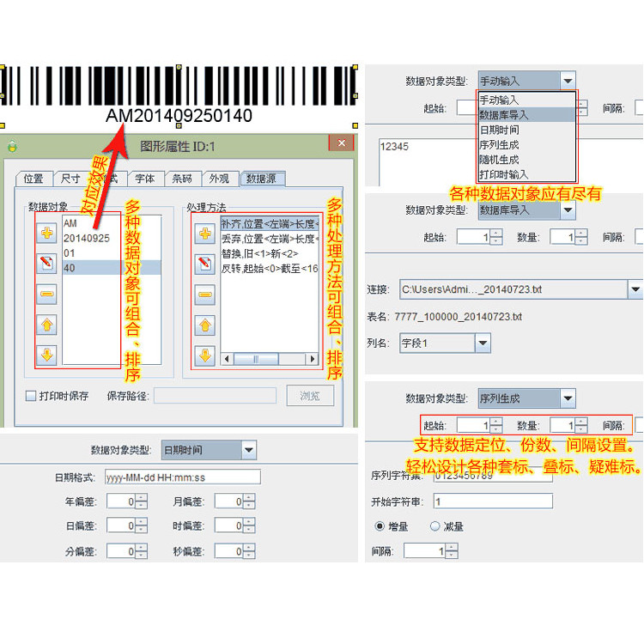The height and width of the screenshot is (644, 644).
Task: Click the processing list scroll right arrow
Action: (313, 359)
